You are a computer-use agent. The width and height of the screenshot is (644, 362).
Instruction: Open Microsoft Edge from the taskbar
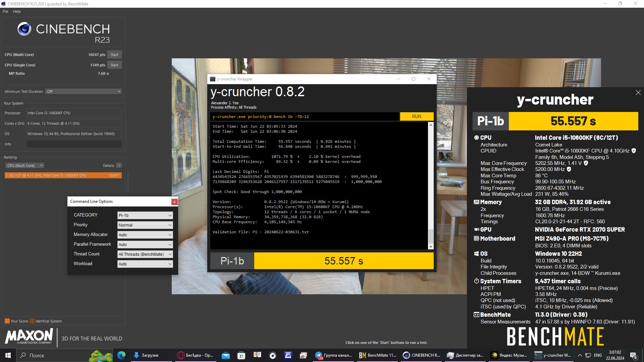(x=121, y=355)
